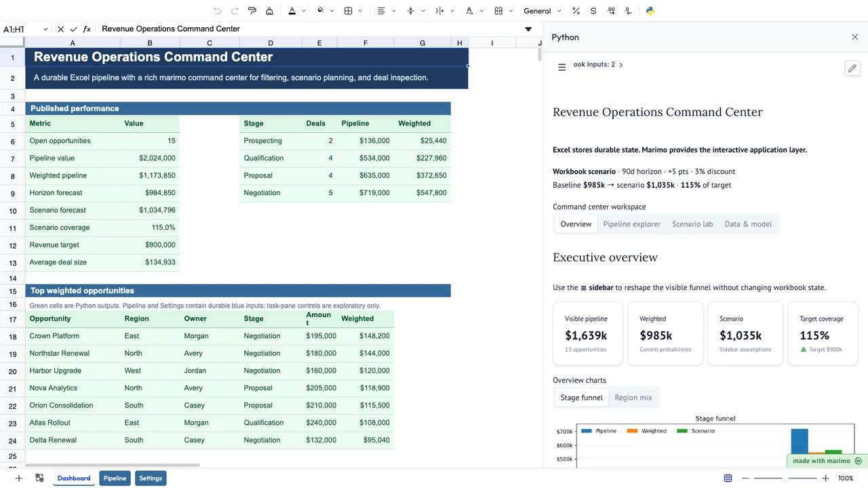The height and width of the screenshot is (488, 868).
Task: Open the General number format dropdown
Action: [542, 11]
